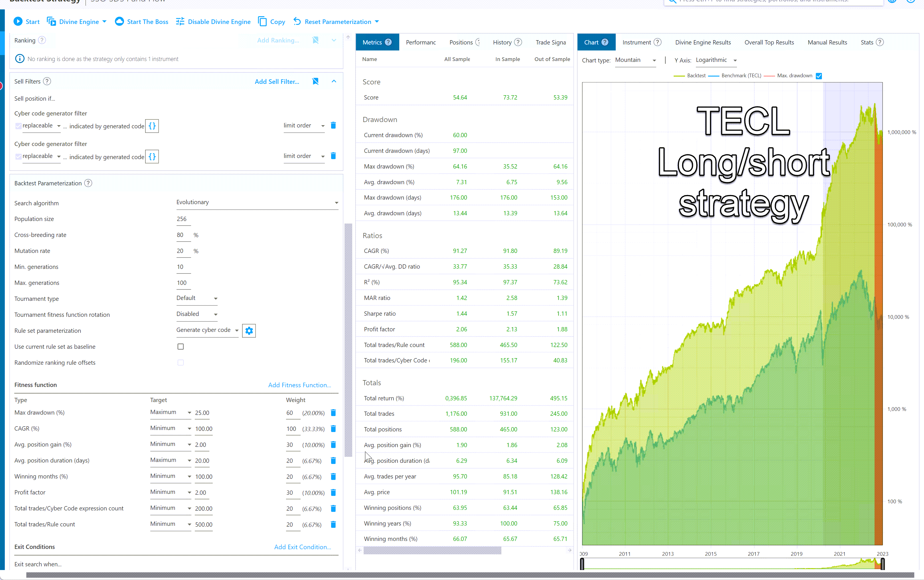
Task: Delete CAGR (%) fitness function row
Action: [x=333, y=429]
